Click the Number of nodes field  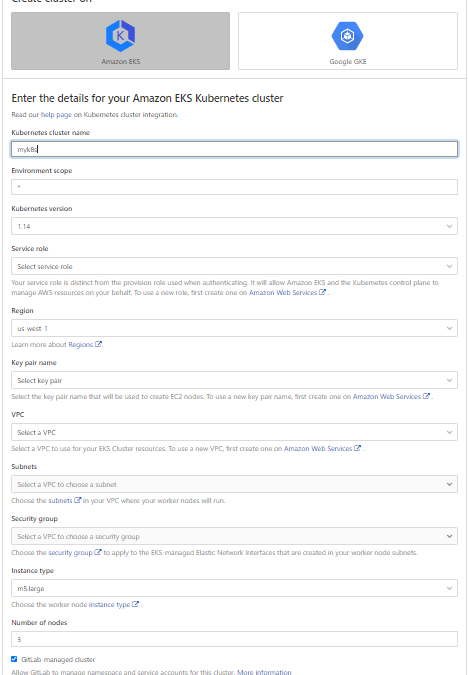(x=234, y=639)
